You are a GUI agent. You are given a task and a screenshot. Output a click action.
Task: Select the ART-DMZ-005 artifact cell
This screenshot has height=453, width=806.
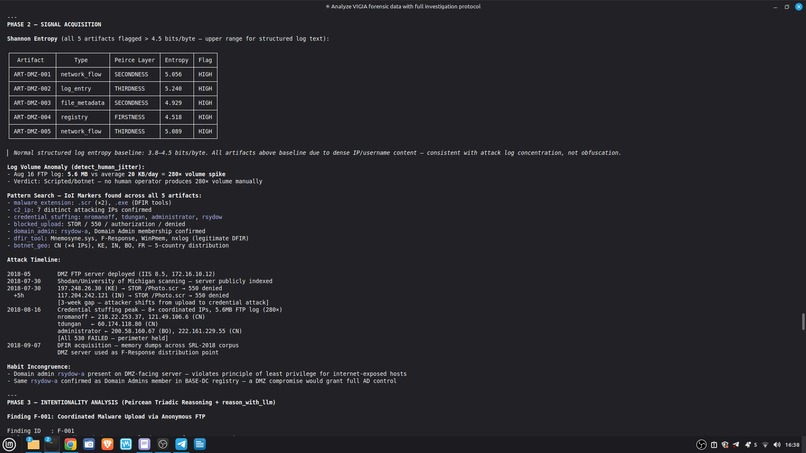(32, 132)
